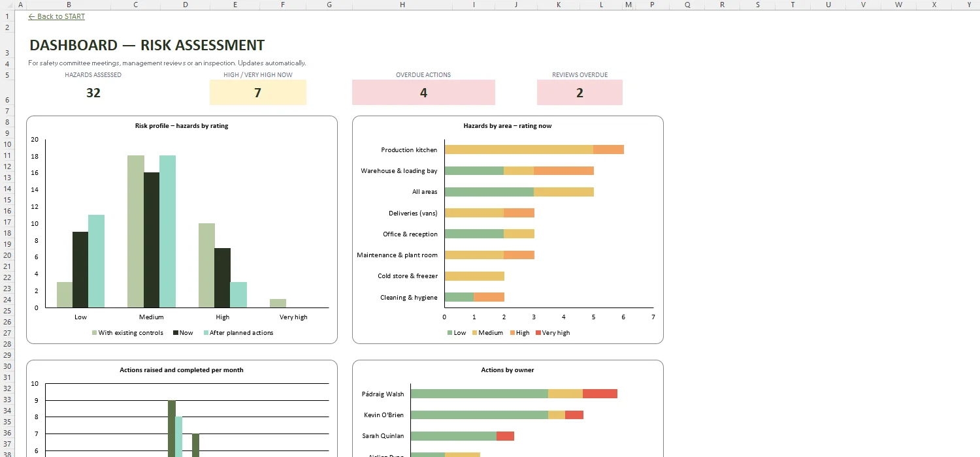Select Actions raised and completed per month title
Image resolution: width=980 pixels, height=457 pixels.
coord(182,370)
